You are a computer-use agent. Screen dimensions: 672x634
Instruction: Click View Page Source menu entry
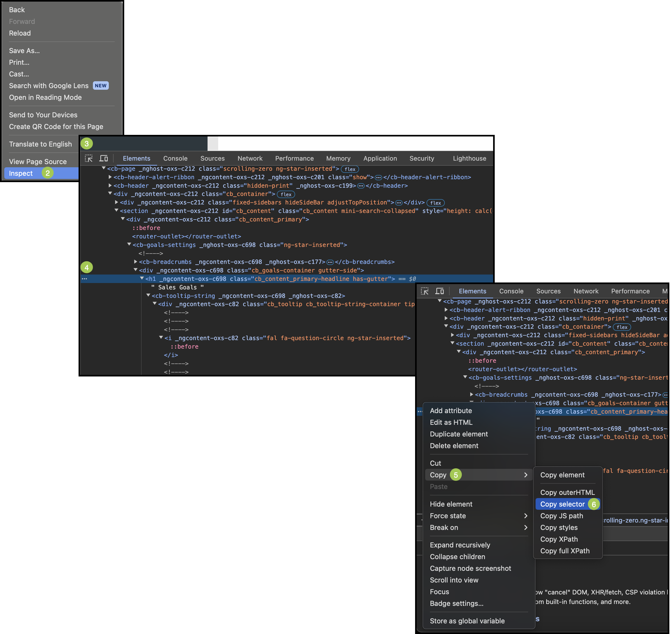[x=38, y=162]
